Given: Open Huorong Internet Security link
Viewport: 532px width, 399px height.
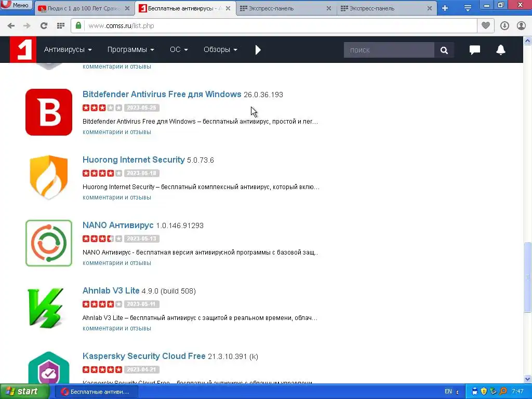Looking at the screenshot, I should coord(134,159).
